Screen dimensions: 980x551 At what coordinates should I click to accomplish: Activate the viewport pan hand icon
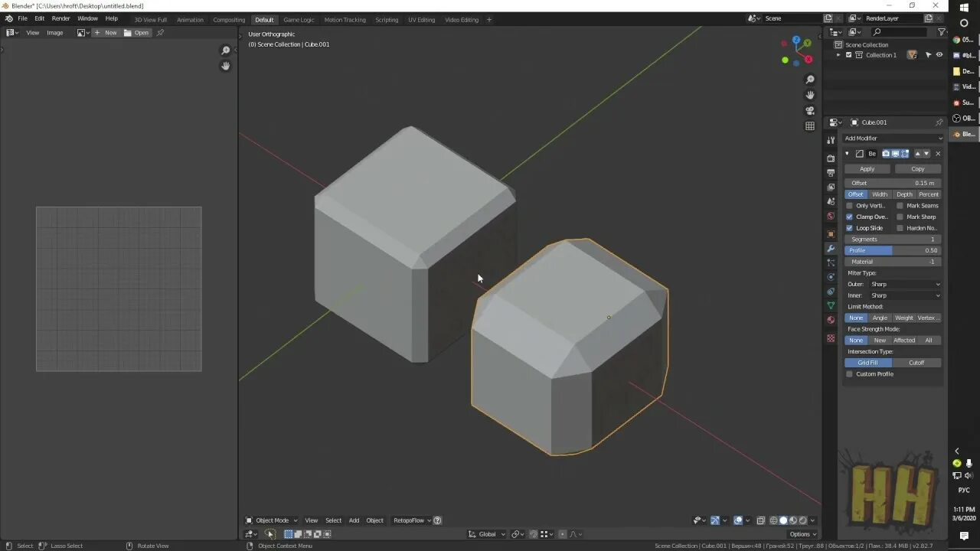click(x=810, y=95)
